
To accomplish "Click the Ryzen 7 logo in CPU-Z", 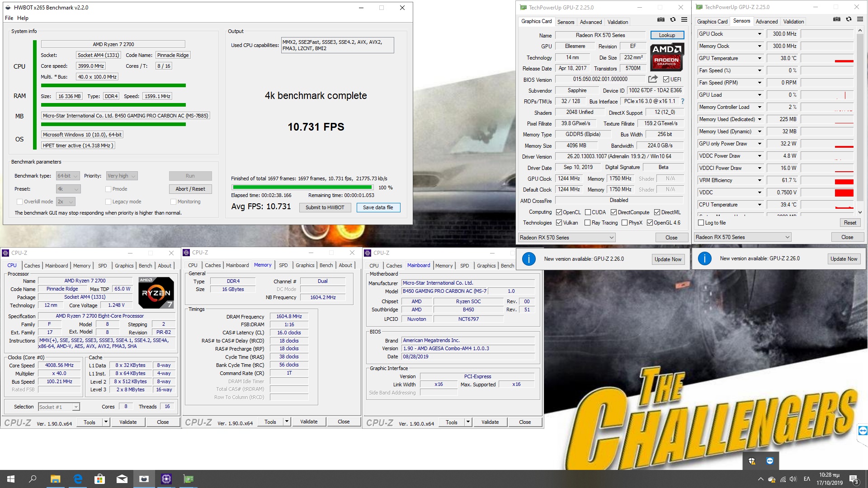I will [x=156, y=293].
